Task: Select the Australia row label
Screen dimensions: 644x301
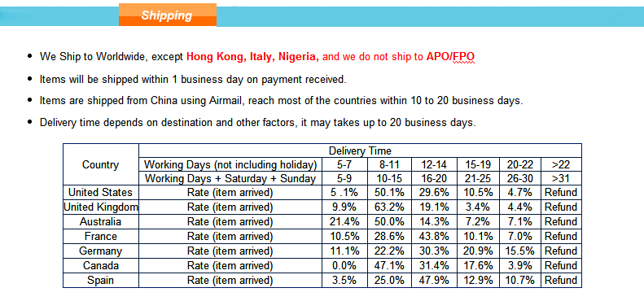Action: 101,222
